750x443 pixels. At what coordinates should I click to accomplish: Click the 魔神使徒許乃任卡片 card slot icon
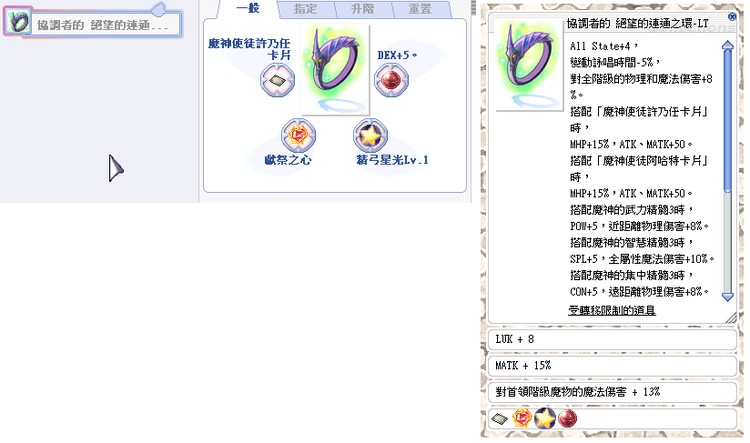277,80
